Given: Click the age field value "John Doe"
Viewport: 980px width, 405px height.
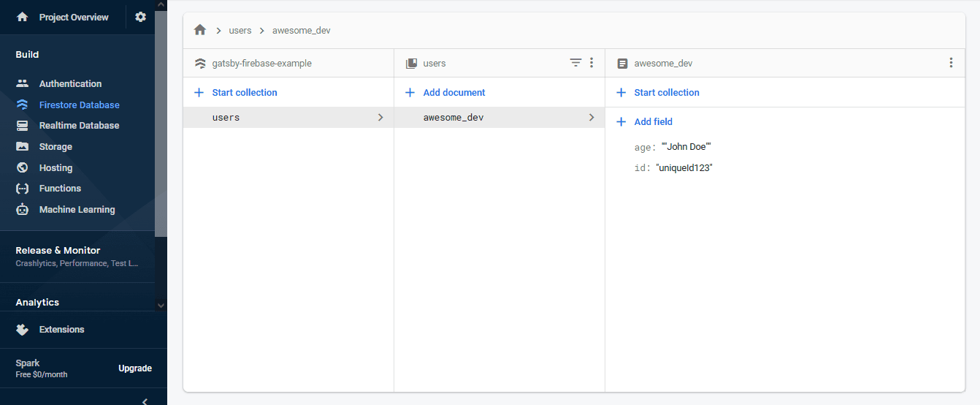Looking at the screenshot, I should pos(686,147).
